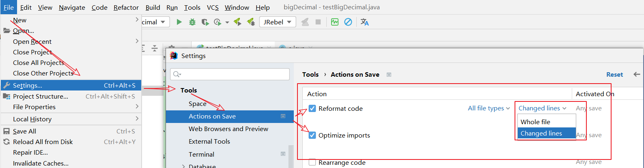644x168 pixels.
Task: Click the project-level marker beside Terminal row
Action: 283,154
